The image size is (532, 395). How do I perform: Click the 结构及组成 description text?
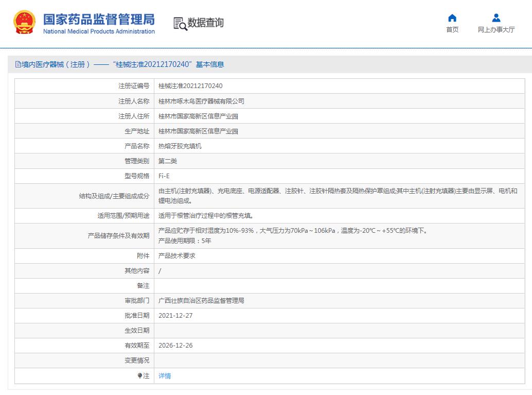[x=338, y=196]
